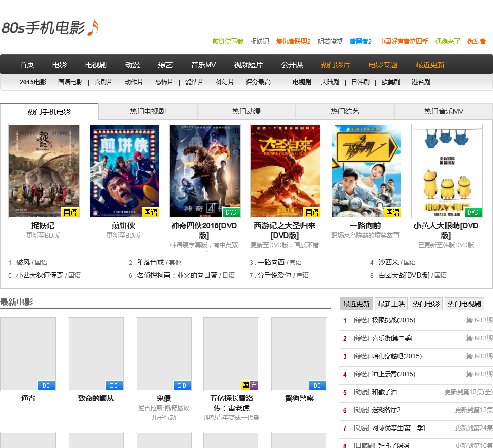This screenshot has width=493, height=448.
Task: Click the BD badge on 鬼债
Action: (x=182, y=385)
